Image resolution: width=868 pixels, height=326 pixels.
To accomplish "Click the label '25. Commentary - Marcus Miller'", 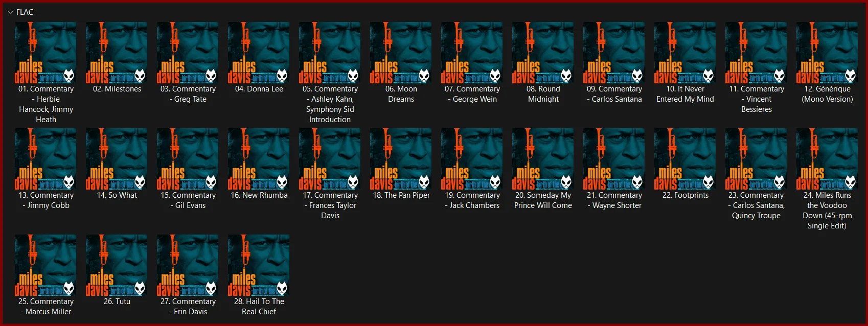I will [46, 307].
